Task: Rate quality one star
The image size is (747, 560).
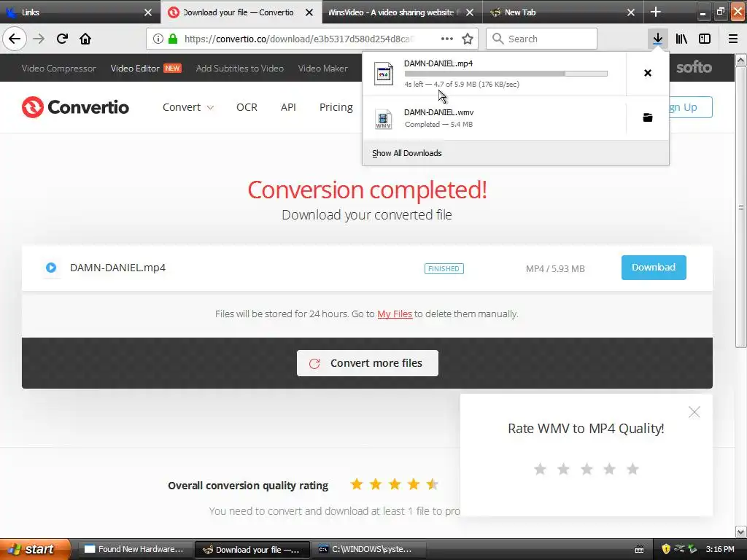Action: point(541,469)
